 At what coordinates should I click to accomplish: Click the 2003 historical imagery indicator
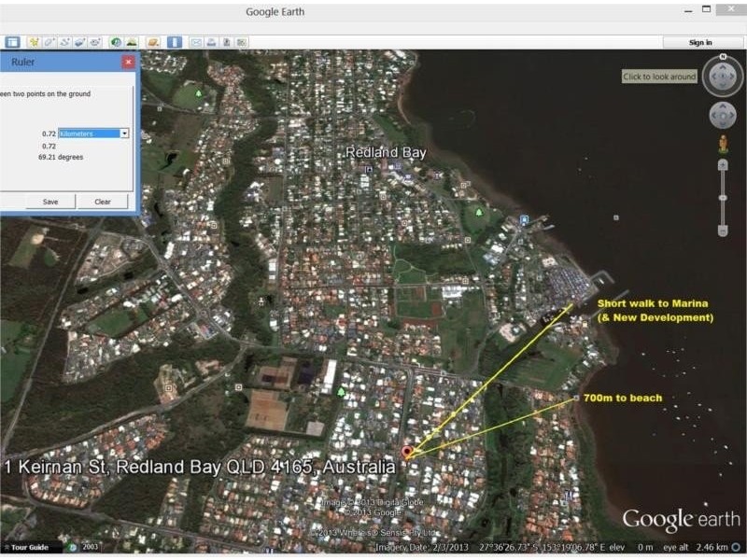coord(90,547)
